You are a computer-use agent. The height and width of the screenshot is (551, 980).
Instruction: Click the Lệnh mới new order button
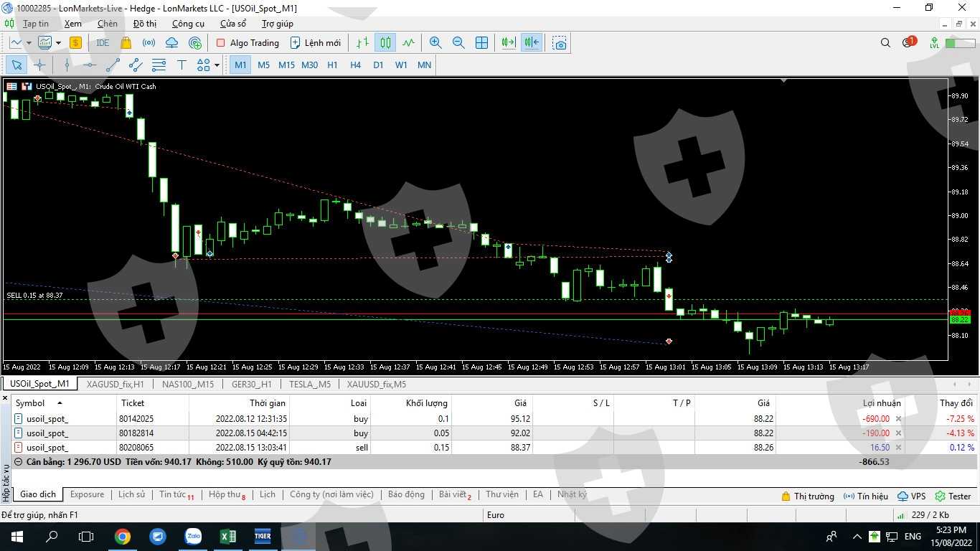(315, 43)
